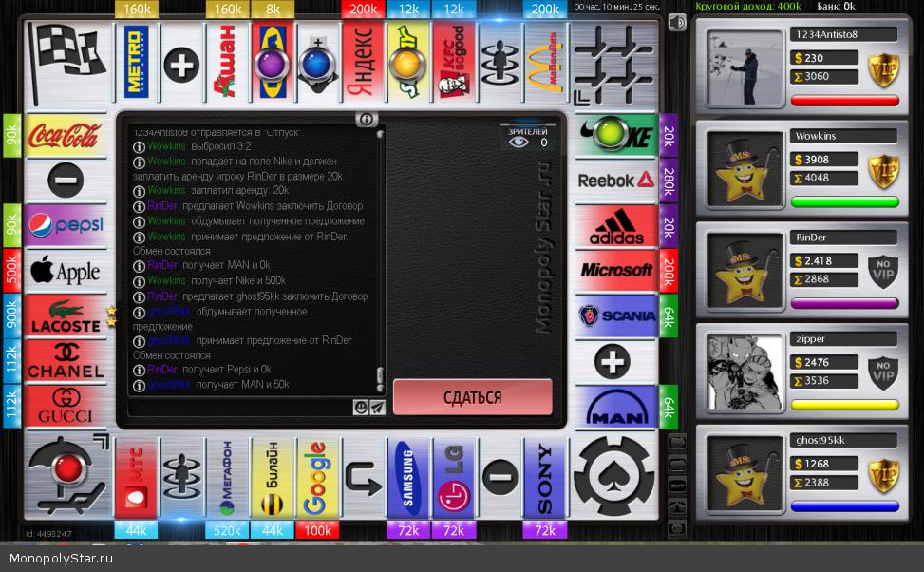Open the chat info icon
This screenshot has width=924, height=572.
[366, 120]
